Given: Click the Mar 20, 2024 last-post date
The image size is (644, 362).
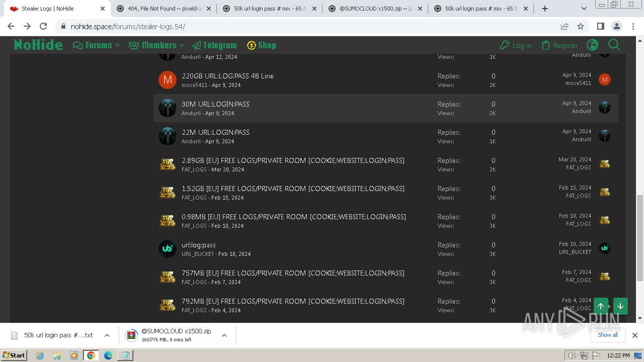Looking at the screenshot, I should coord(575,159).
